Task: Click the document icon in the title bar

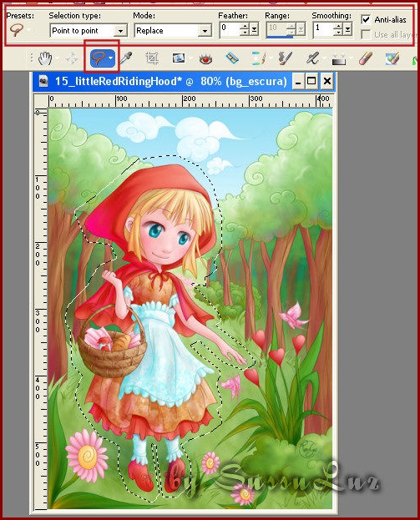Action: pos(43,81)
